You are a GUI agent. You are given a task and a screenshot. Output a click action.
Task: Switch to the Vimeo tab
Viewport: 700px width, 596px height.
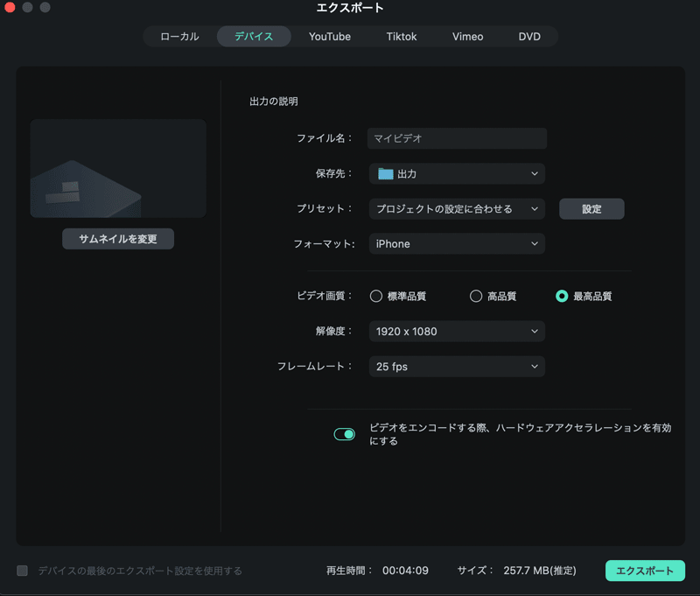tap(467, 37)
